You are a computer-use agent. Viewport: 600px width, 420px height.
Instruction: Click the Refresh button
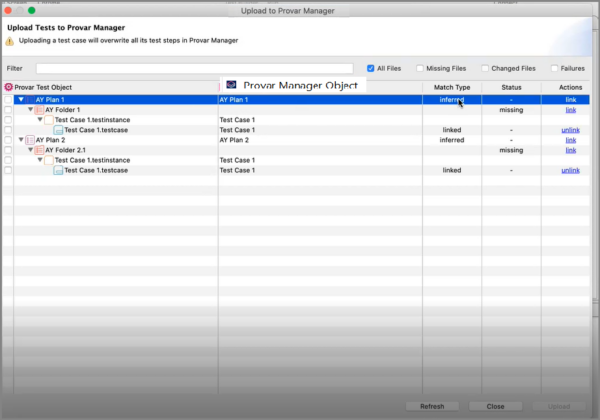click(432, 406)
